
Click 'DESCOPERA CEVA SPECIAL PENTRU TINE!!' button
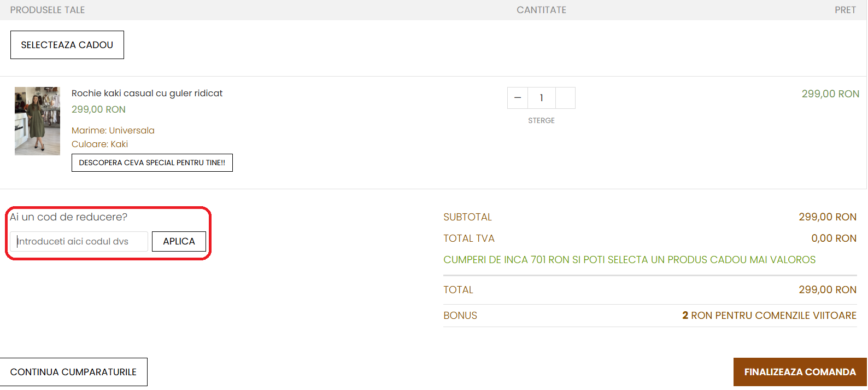pos(152,162)
